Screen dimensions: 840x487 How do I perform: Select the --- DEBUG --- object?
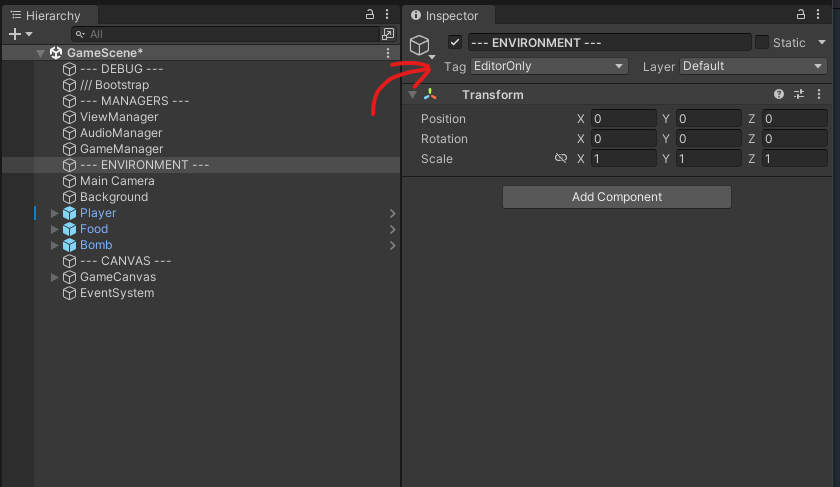point(121,69)
